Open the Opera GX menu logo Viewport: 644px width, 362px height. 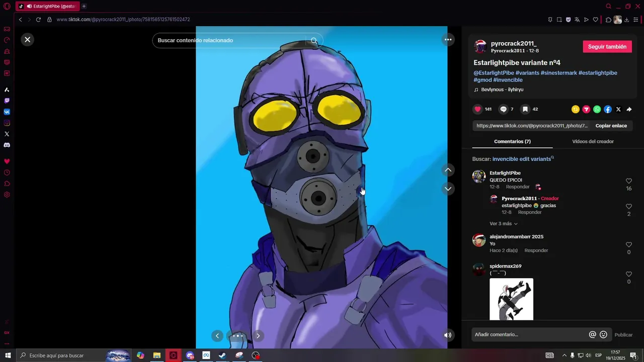pyautogui.click(x=7, y=7)
